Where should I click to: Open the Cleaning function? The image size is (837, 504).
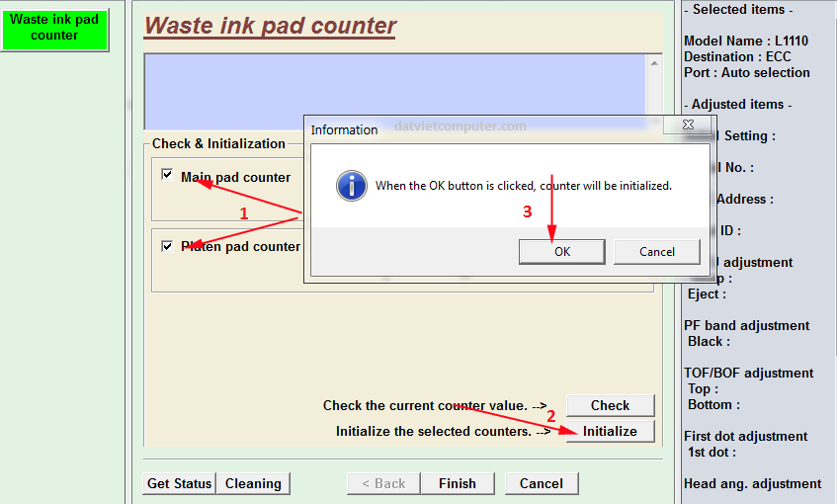(253, 483)
